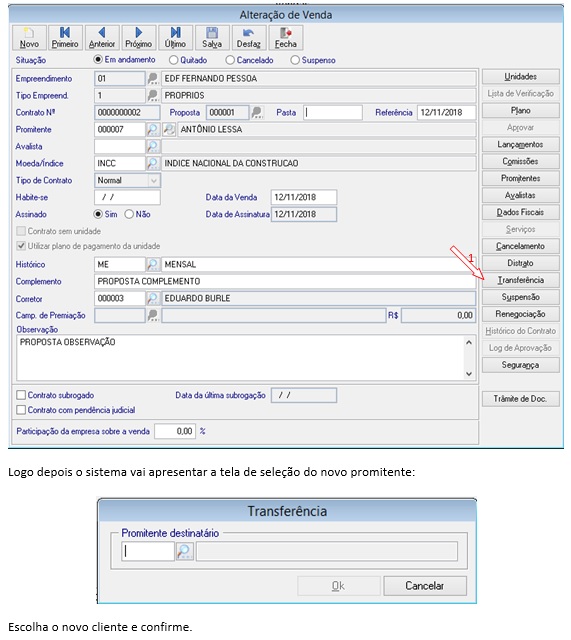This screenshot has height=640, width=571.
Task: Click the Moeda/Índice code field INCC
Action: tap(120, 163)
